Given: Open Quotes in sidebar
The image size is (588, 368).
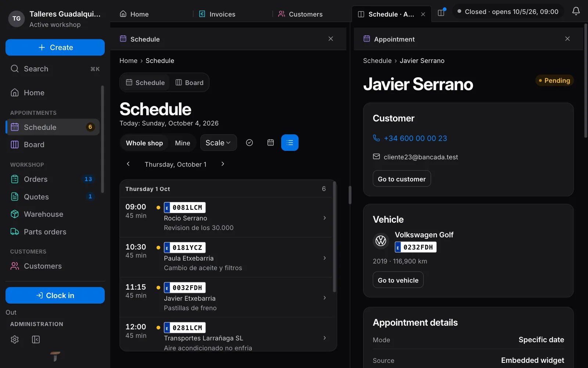Looking at the screenshot, I should click(53, 197).
